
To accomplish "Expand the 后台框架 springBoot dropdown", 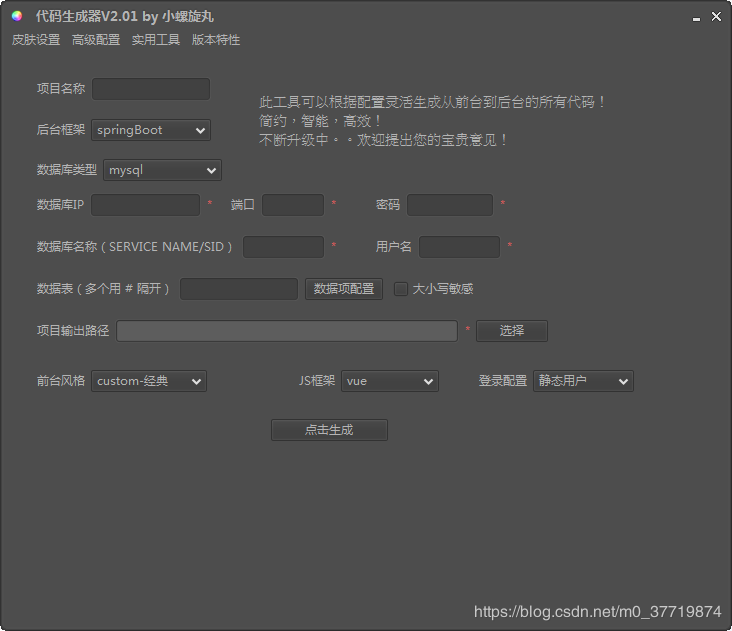I will [151, 130].
